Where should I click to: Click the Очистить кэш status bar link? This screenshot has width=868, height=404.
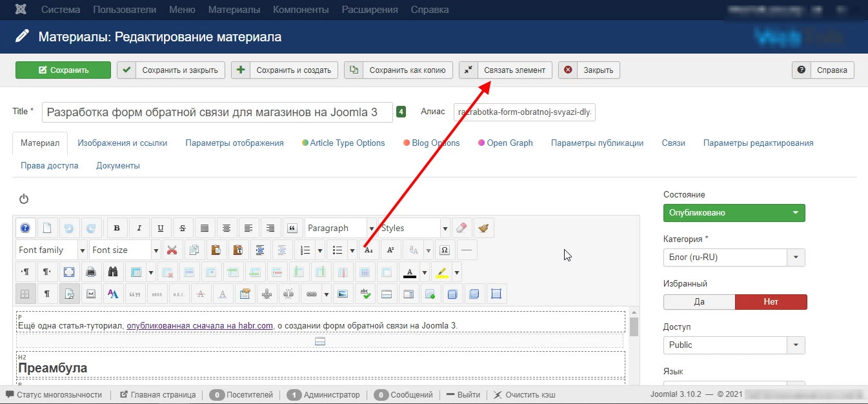[x=525, y=394]
